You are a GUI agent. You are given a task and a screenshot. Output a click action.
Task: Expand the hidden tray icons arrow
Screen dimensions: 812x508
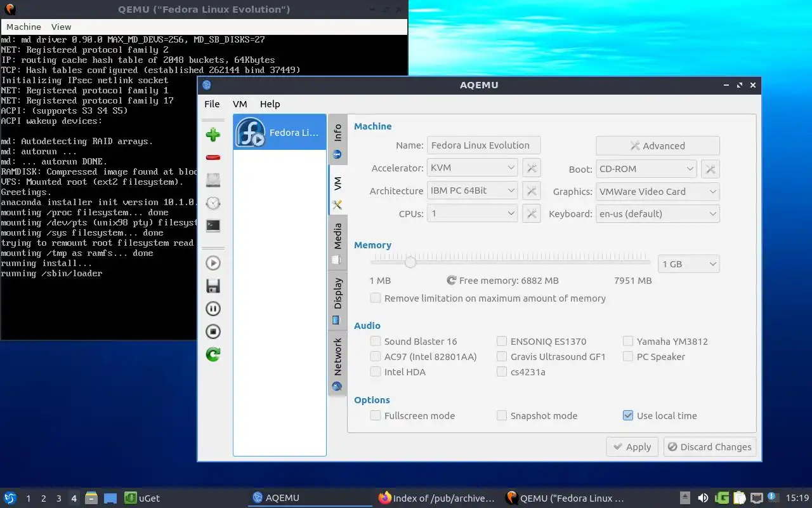coord(685,498)
